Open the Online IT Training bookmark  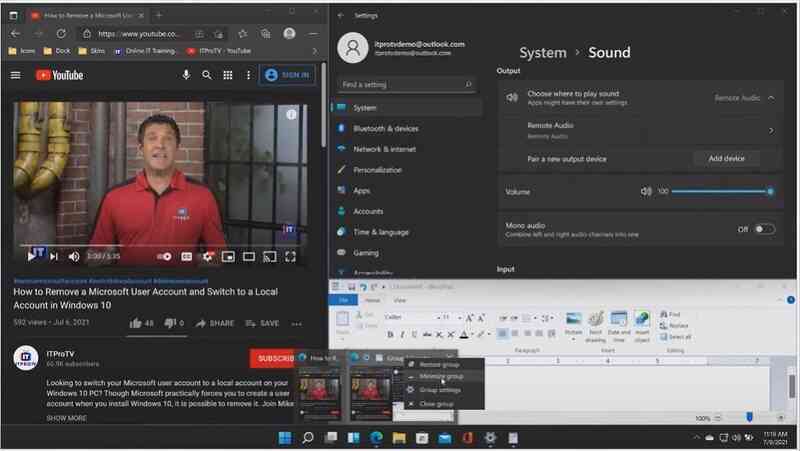point(145,51)
